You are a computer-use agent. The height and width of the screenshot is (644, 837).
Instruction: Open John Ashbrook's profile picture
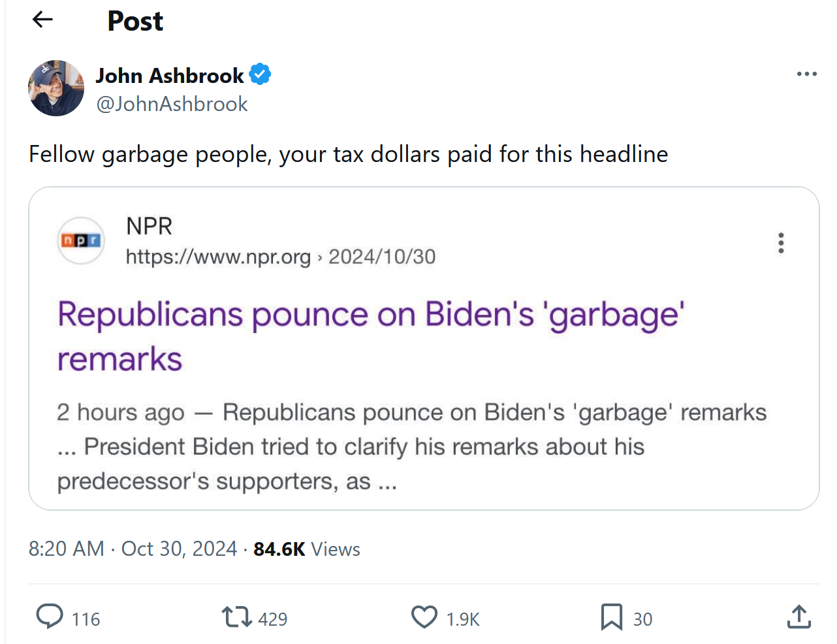pyautogui.click(x=56, y=88)
